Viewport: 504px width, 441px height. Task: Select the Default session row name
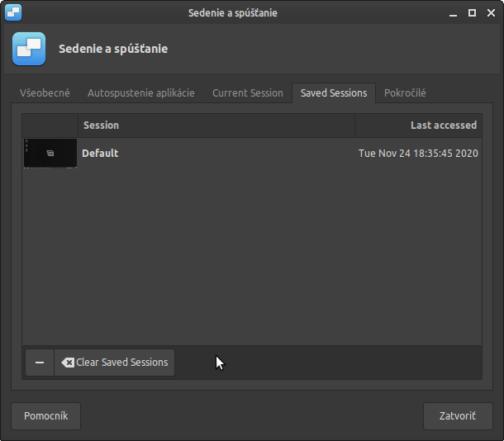[100, 154]
